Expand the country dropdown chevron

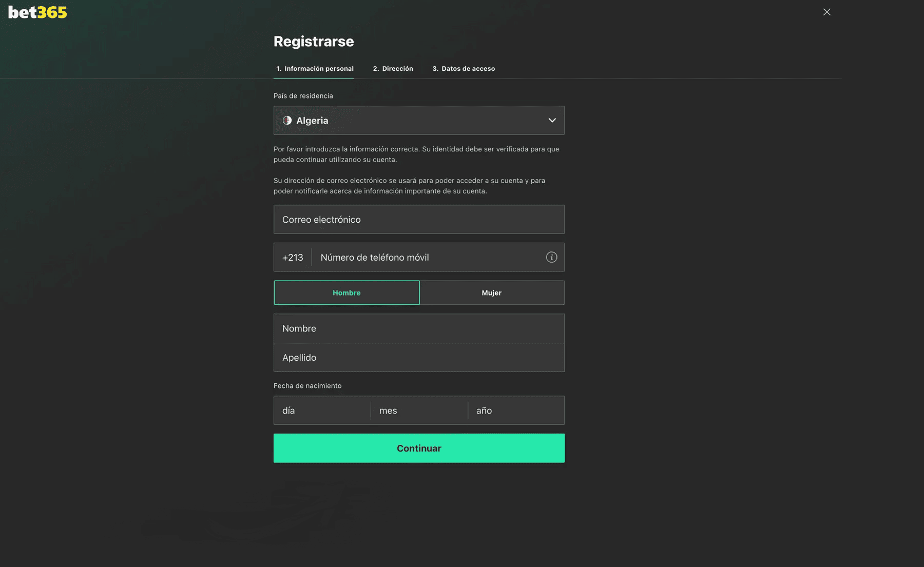coord(552,120)
